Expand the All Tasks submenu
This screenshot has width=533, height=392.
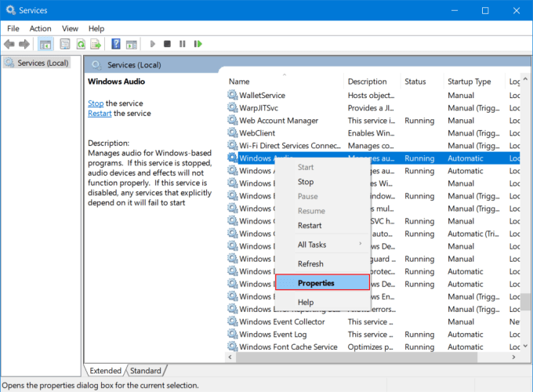coord(322,245)
